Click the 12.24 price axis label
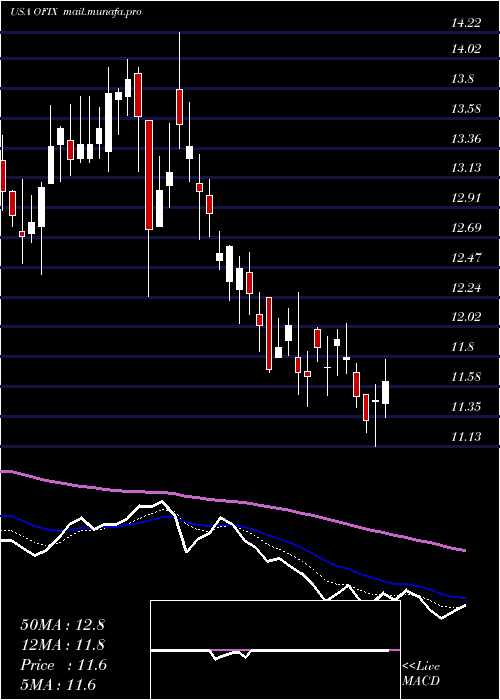 [x=466, y=287]
